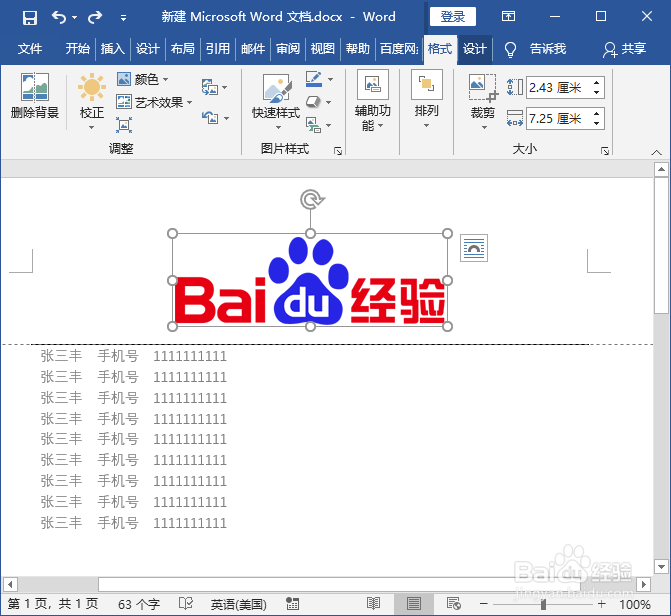Click the horizontal scrollbar left arrow
The height and width of the screenshot is (616, 671).
pyautogui.click(x=10, y=584)
